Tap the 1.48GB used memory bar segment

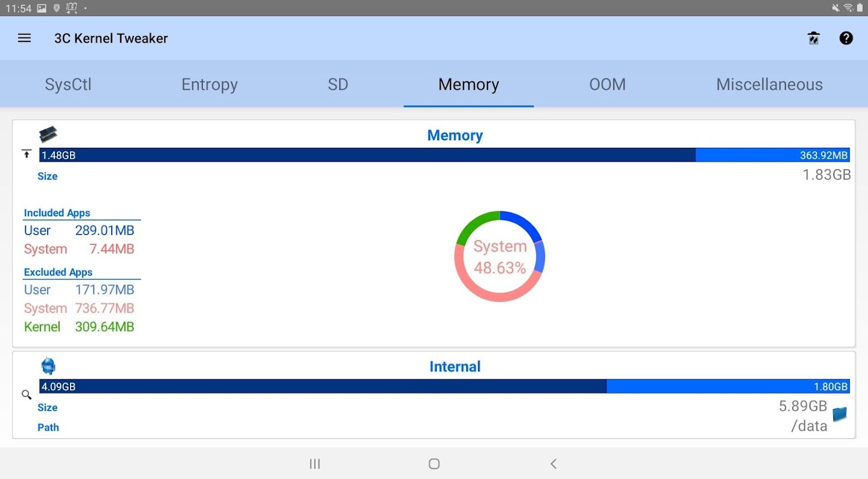coord(367,155)
